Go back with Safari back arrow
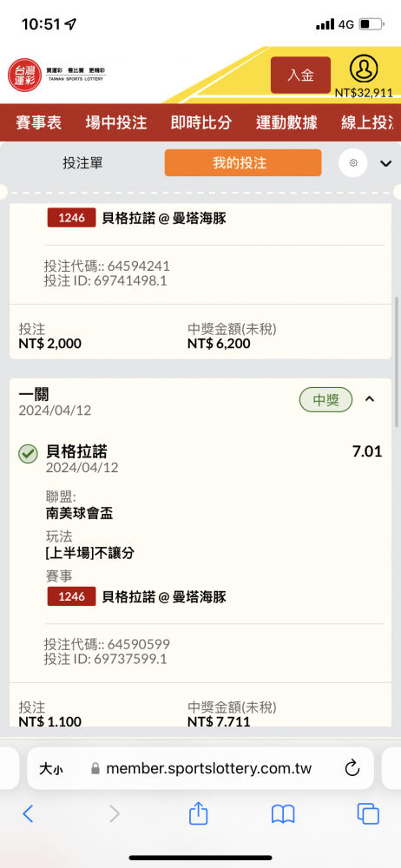 coord(29,814)
